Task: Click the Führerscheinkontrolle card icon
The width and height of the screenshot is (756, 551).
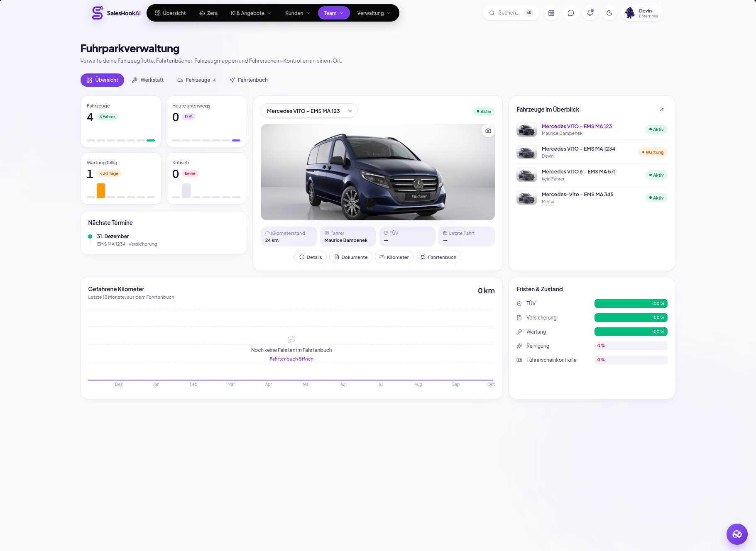Action: 519,360
